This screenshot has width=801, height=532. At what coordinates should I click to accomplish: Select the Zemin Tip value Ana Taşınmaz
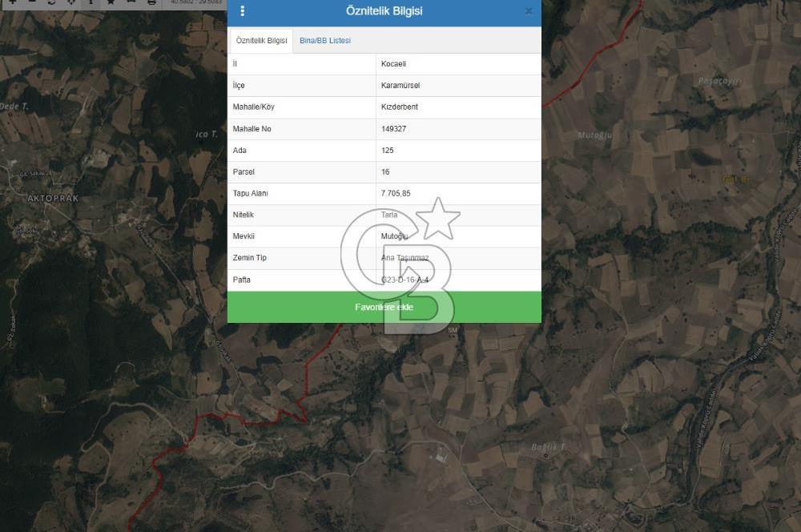[405, 257]
